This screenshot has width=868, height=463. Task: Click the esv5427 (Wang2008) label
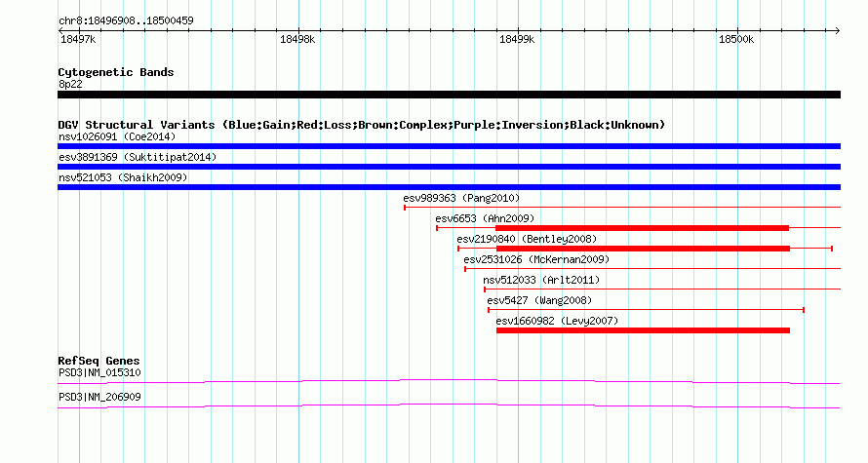pos(539,300)
